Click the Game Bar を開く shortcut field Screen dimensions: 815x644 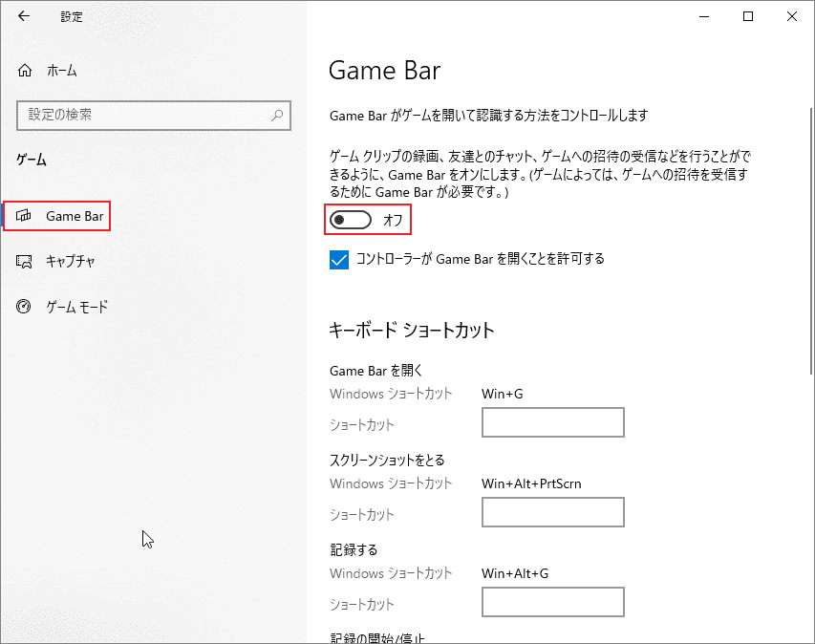pyautogui.click(x=552, y=422)
